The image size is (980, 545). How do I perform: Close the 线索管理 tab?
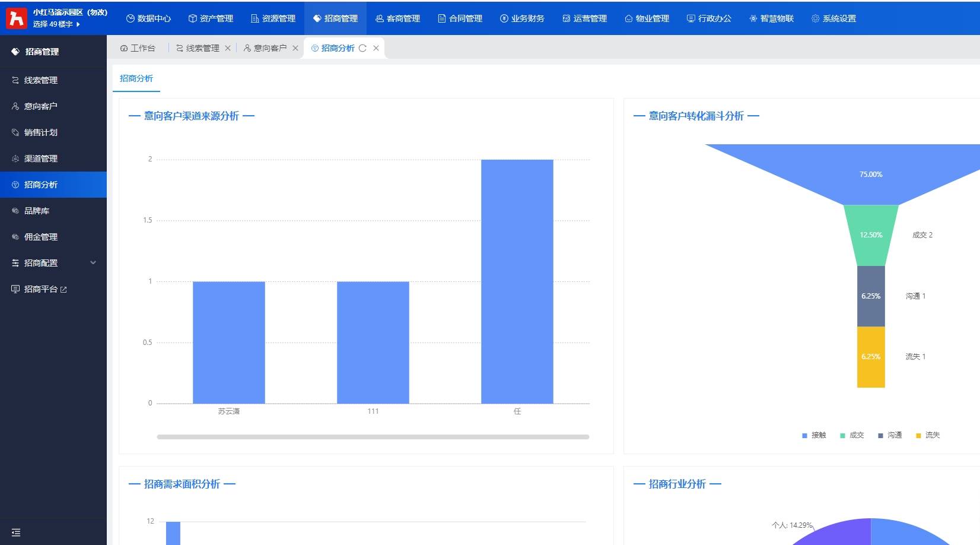228,48
